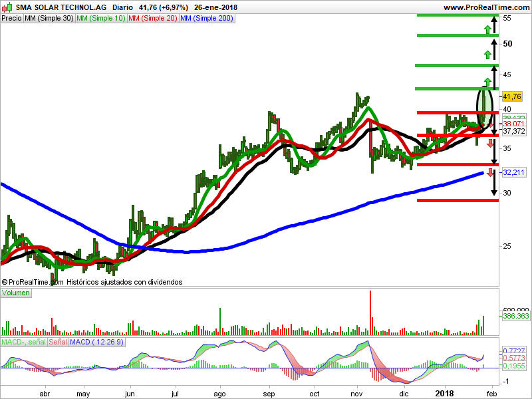
Task: Click the blue 32,211 moving average value
Action: click(513, 172)
